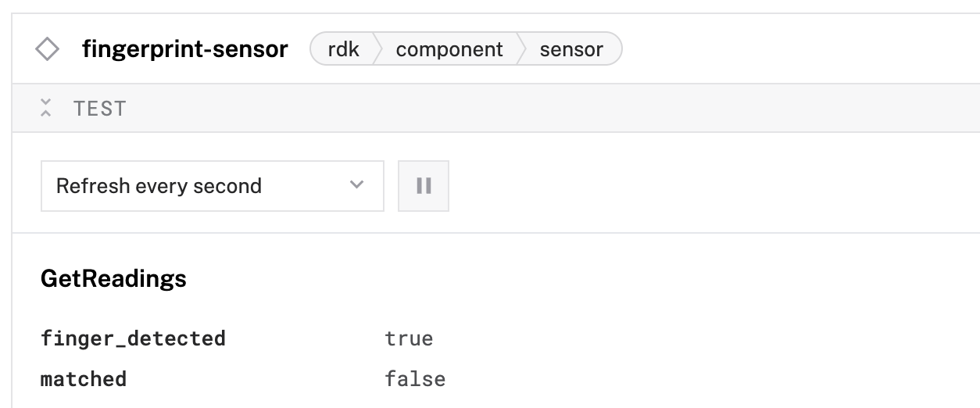Click the "Refresh every second" text in the combo box

point(159,186)
